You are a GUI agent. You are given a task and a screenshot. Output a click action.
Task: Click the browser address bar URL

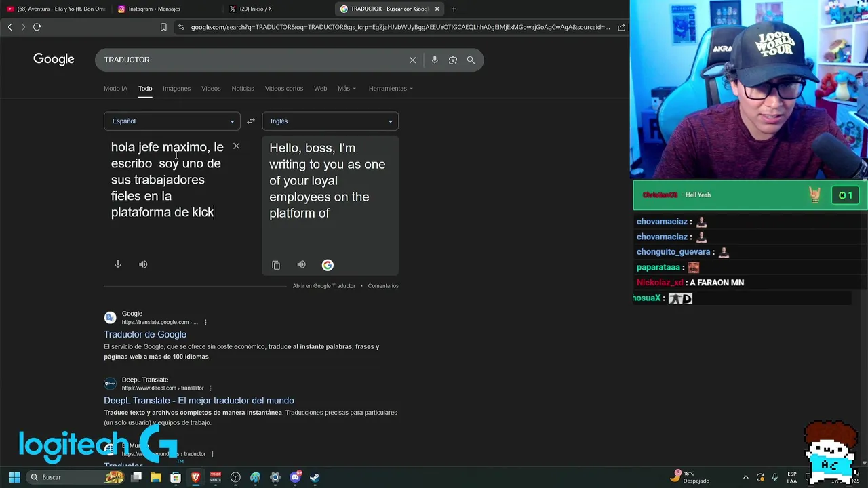click(x=400, y=27)
